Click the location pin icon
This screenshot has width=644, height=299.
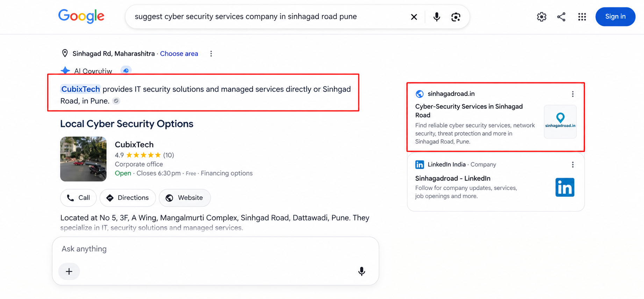pyautogui.click(x=65, y=53)
